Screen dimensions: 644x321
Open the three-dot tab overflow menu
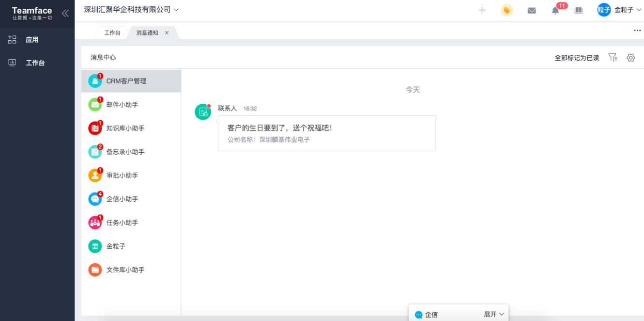(637, 31)
